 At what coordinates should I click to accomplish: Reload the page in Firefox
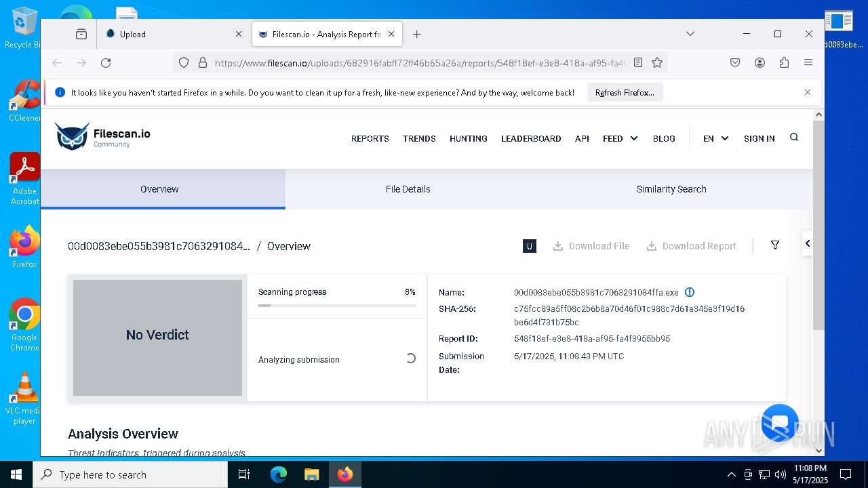point(106,63)
